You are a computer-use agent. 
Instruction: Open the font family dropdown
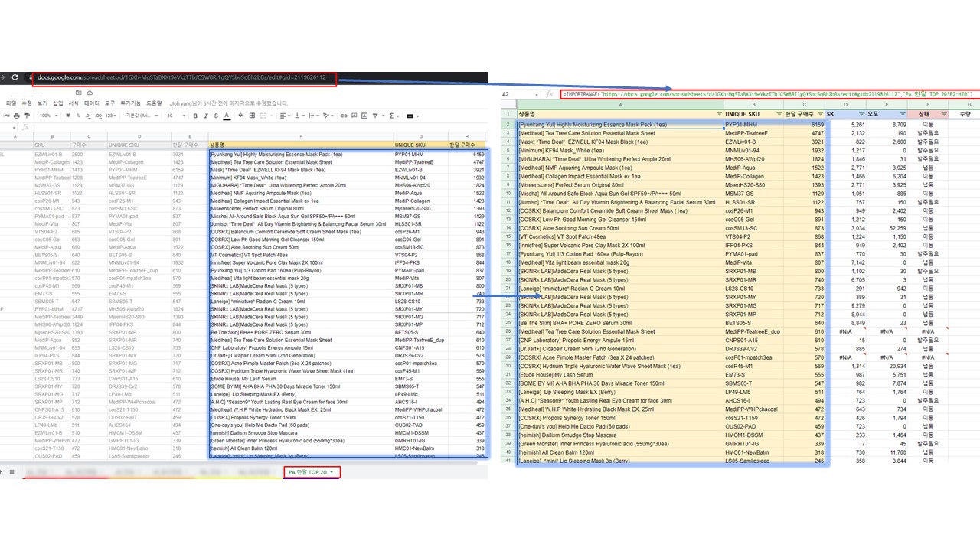click(x=142, y=116)
